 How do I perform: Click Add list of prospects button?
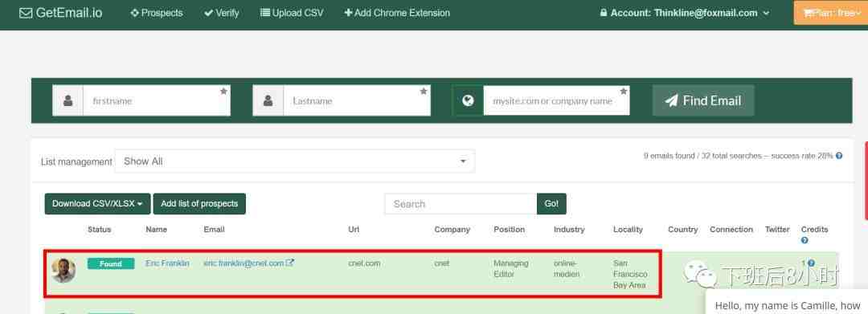(x=199, y=204)
